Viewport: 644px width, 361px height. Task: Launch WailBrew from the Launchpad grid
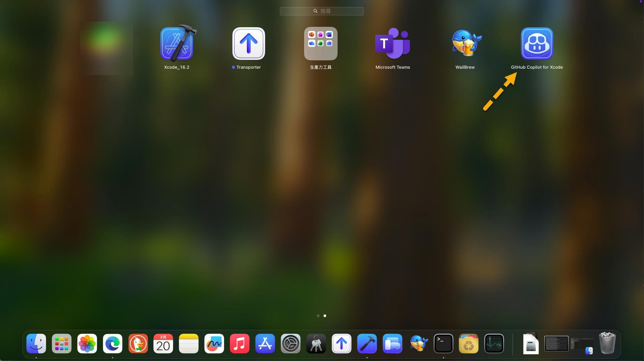coord(465,44)
